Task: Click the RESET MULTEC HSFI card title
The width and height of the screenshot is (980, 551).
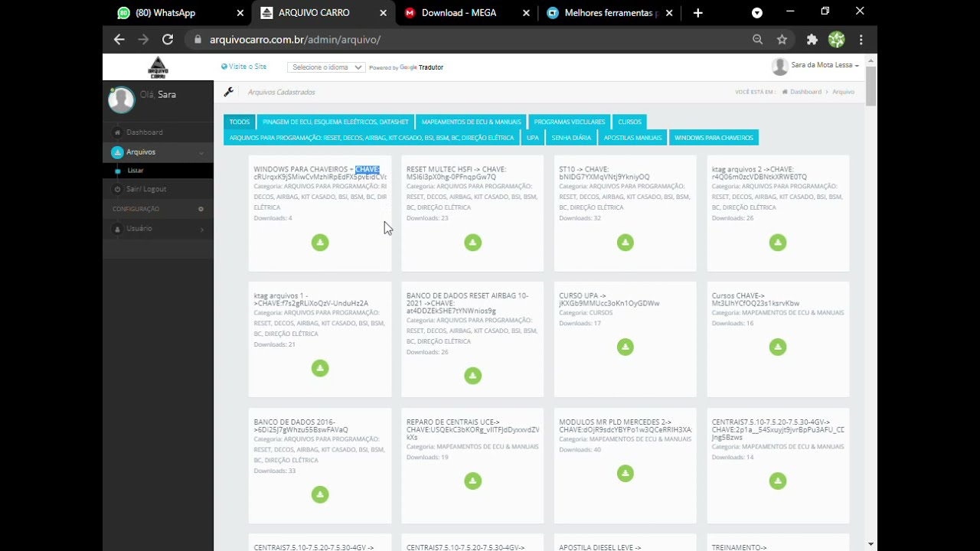Action: tap(456, 173)
